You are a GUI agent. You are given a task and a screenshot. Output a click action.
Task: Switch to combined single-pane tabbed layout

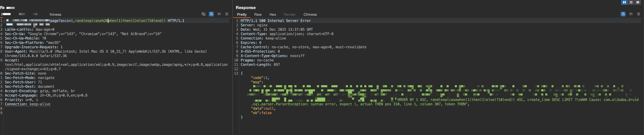[638, 2]
